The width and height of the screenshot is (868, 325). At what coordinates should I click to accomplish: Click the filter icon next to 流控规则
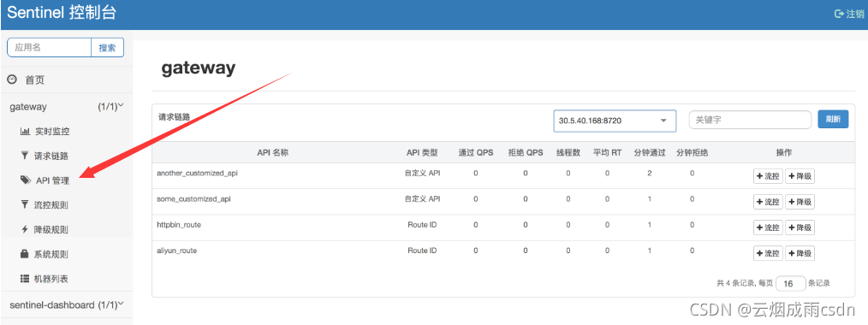coord(24,205)
